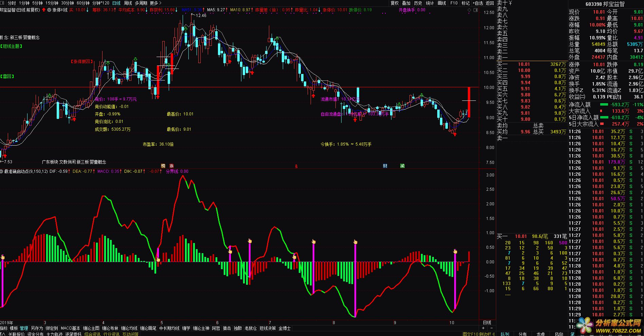Click the 【雷因】 label

pos(7,77)
